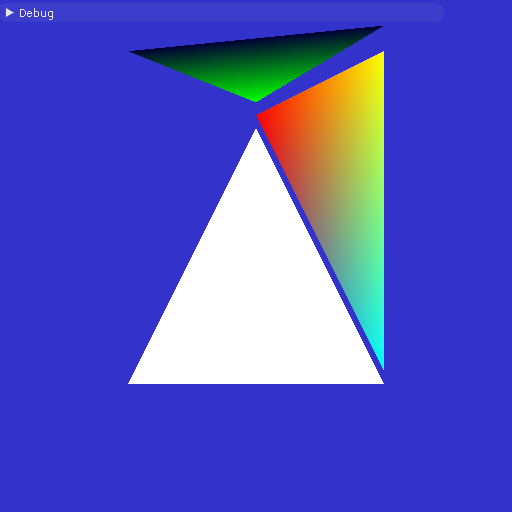Screen dimensions: 512x512
Task: Click the top apex of the white triangle
Action: [256, 132]
